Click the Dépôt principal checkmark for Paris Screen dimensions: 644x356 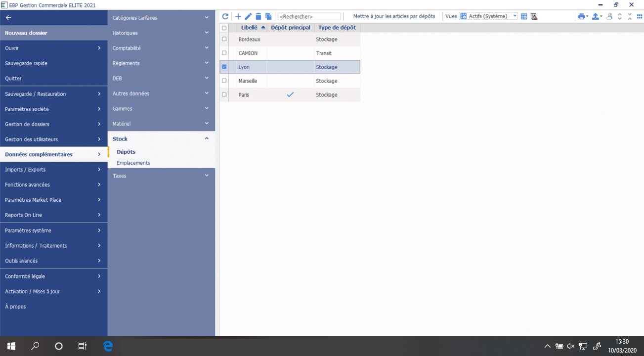(x=290, y=94)
